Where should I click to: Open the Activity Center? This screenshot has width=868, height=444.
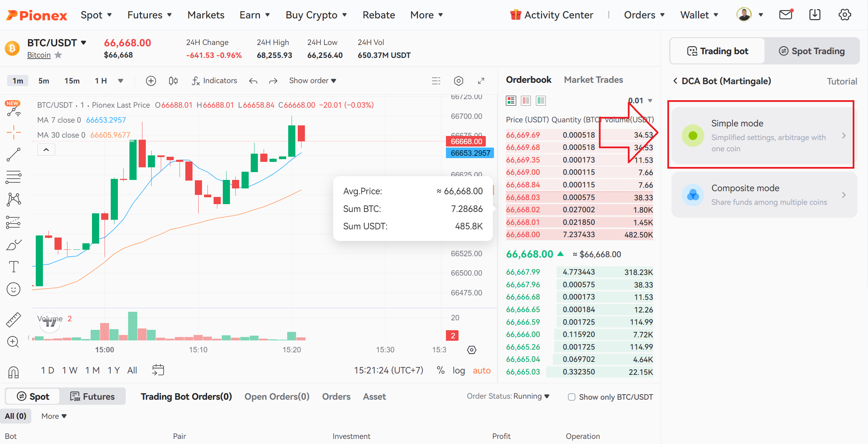point(552,15)
